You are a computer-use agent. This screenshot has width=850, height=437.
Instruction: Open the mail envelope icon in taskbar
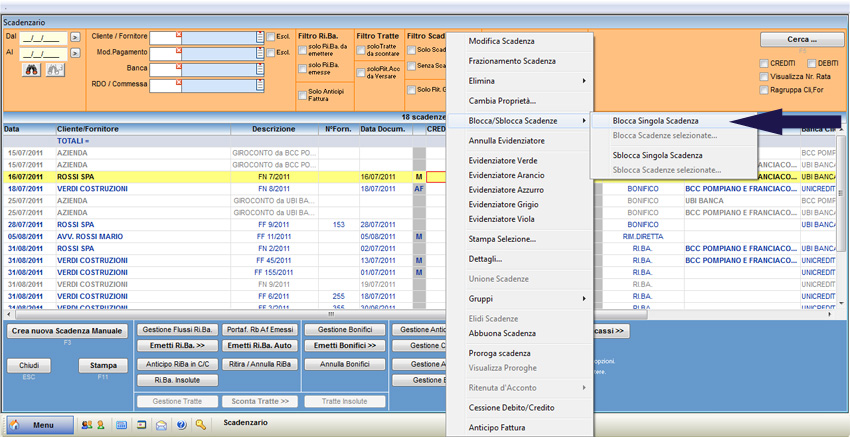click(x=162, y=425)
